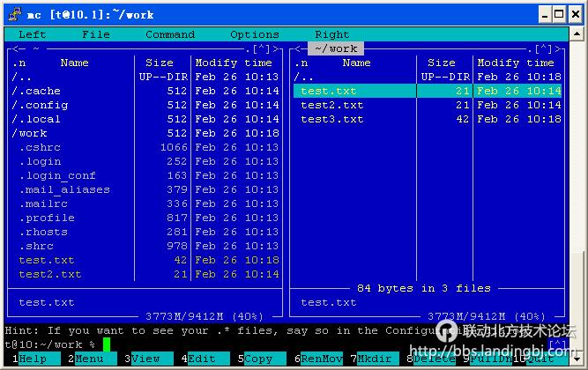
Task: Click the PuTTY icon in the title bar
Action: click(11, 13)
